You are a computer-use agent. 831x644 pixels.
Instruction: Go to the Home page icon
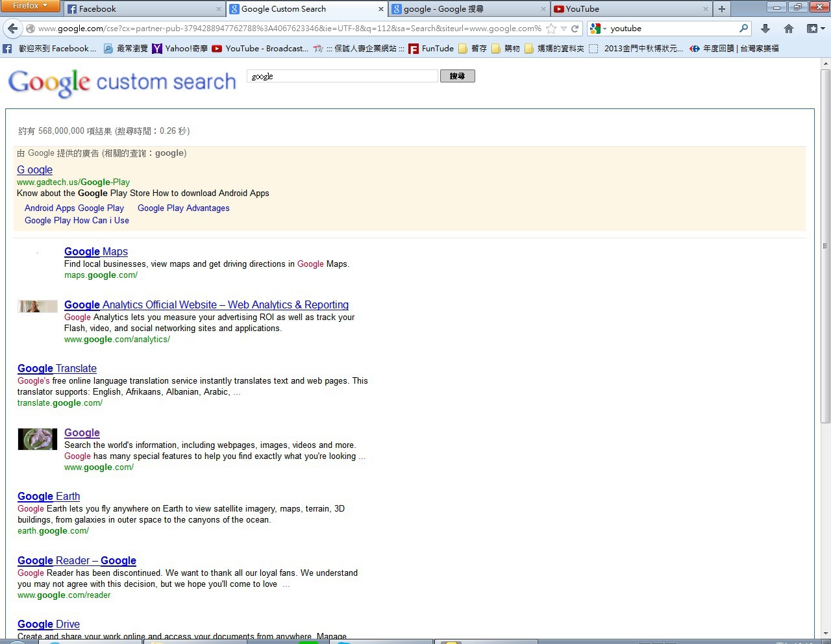(789, 29)
